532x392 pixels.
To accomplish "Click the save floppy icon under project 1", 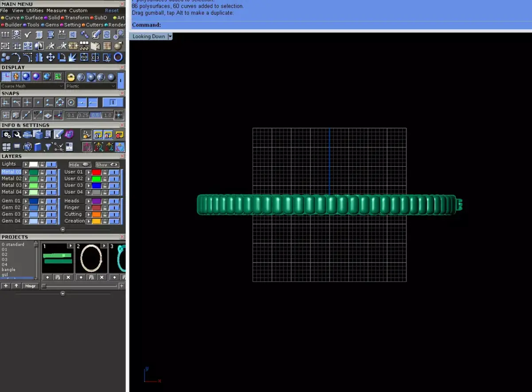I will point(57,277).
